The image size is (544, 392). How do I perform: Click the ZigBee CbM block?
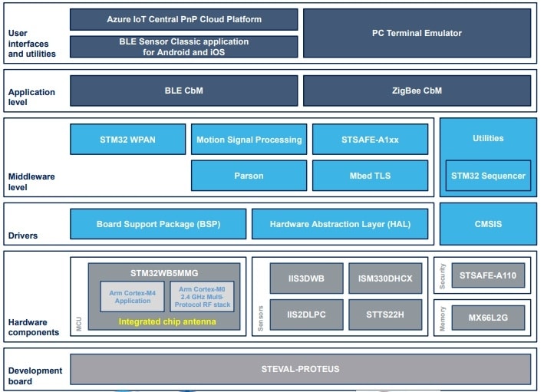tap(417, 91)
